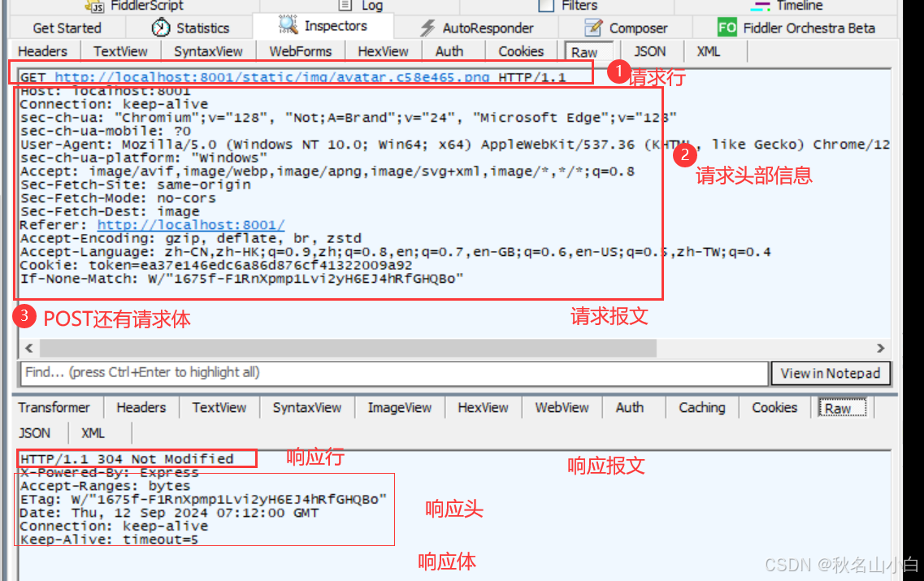The height and width of the screenshot is (581, 924).
Task: Open the Caching response inspector
Action: coord(701,407)
